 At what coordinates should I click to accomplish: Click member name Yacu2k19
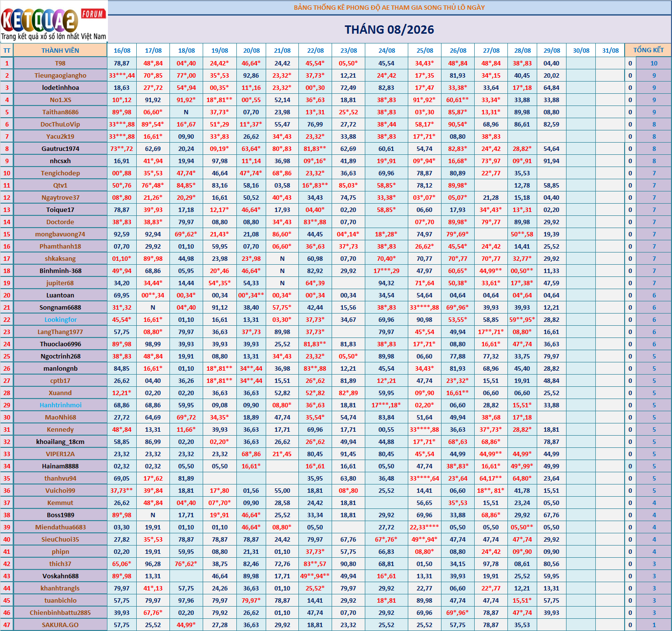(60, 136)
